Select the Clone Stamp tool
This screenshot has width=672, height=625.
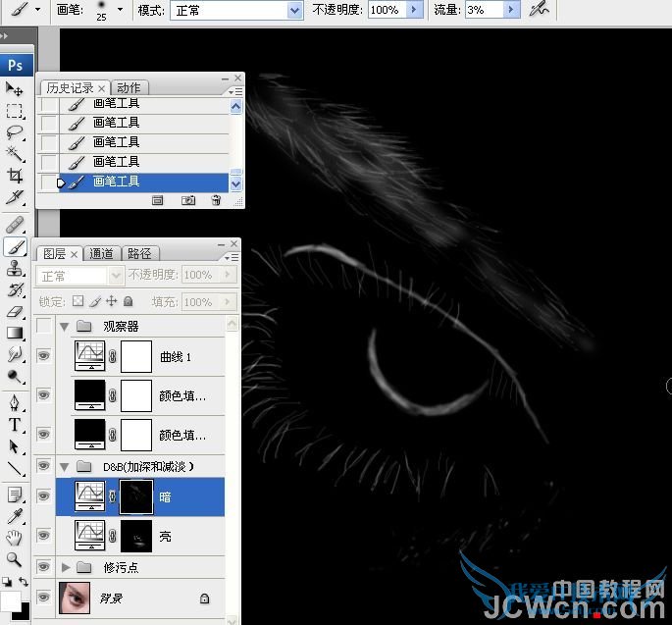pyautogui.click(x=14, y=268)
